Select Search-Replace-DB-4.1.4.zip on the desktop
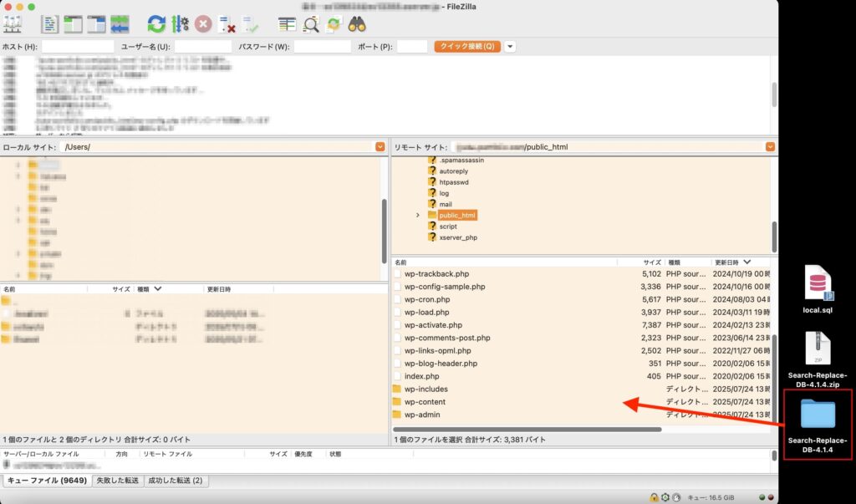 point(818,360)
